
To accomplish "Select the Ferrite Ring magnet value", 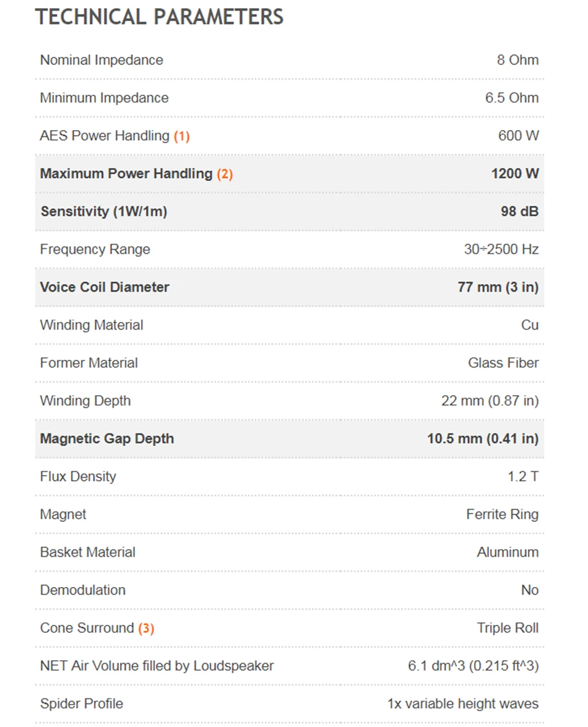I will coord(503,515).
